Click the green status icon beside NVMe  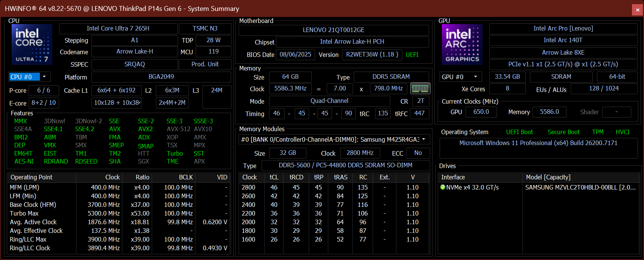(x=443, y=187)
